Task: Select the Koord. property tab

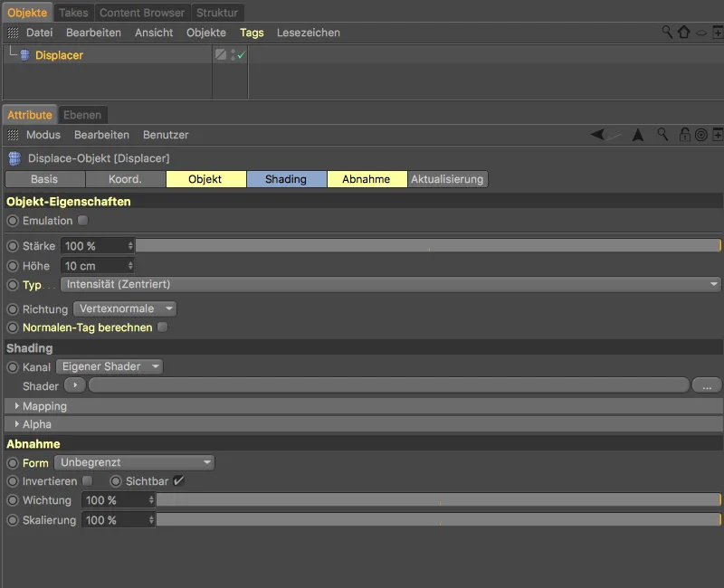Action: tap(125, 179)
